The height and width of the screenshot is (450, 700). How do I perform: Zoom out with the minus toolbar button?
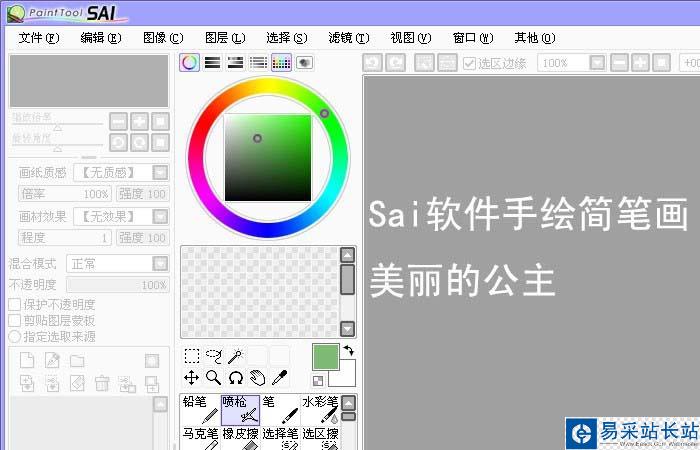[619, 63]
